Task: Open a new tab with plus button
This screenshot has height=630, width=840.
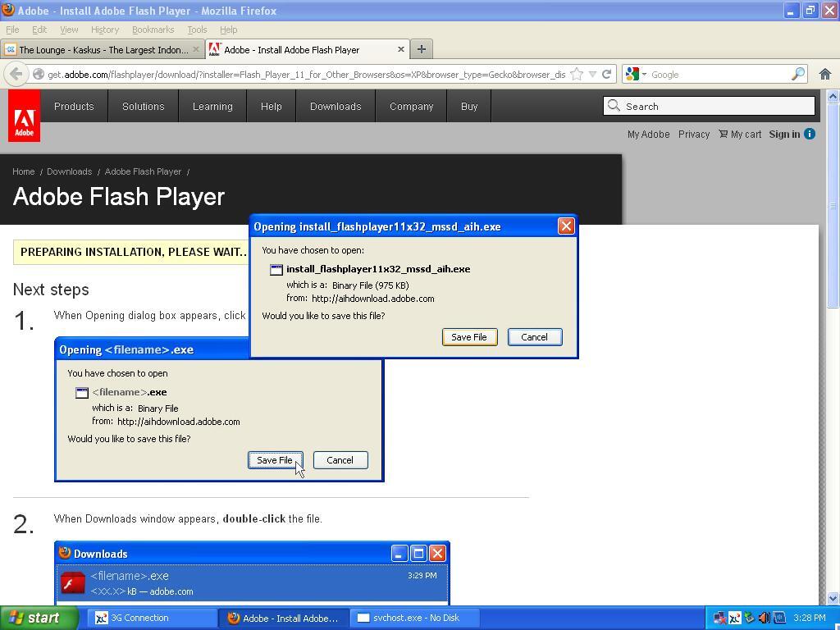Action: tap(421, 49)
